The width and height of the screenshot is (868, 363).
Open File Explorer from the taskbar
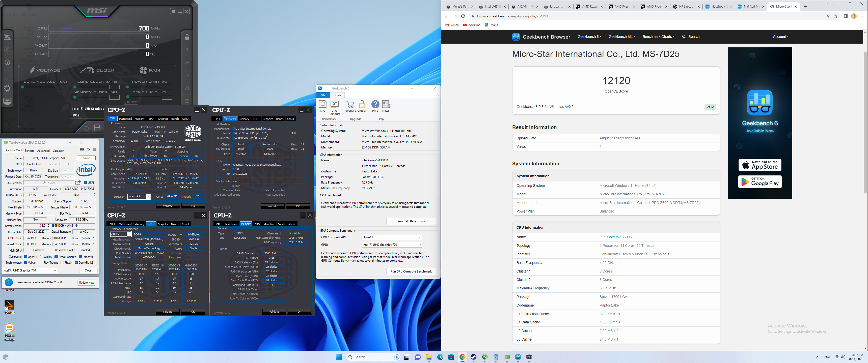tap(429, 357)
